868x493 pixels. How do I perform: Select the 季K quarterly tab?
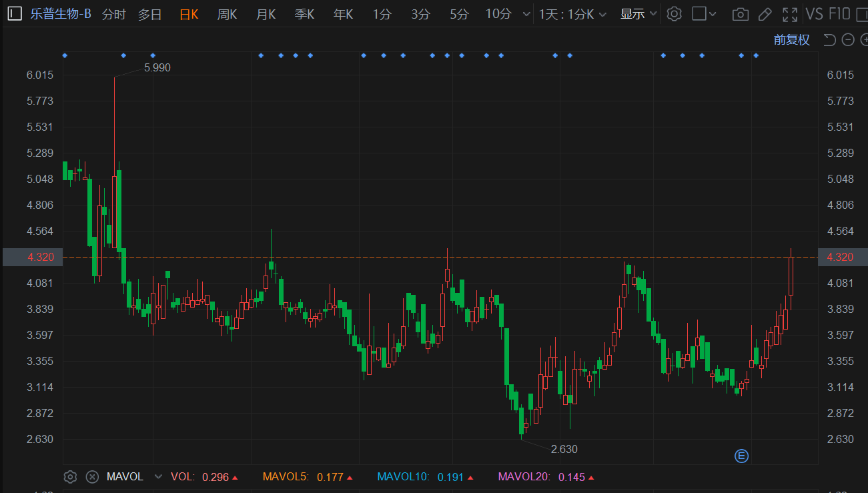[305, 14]
